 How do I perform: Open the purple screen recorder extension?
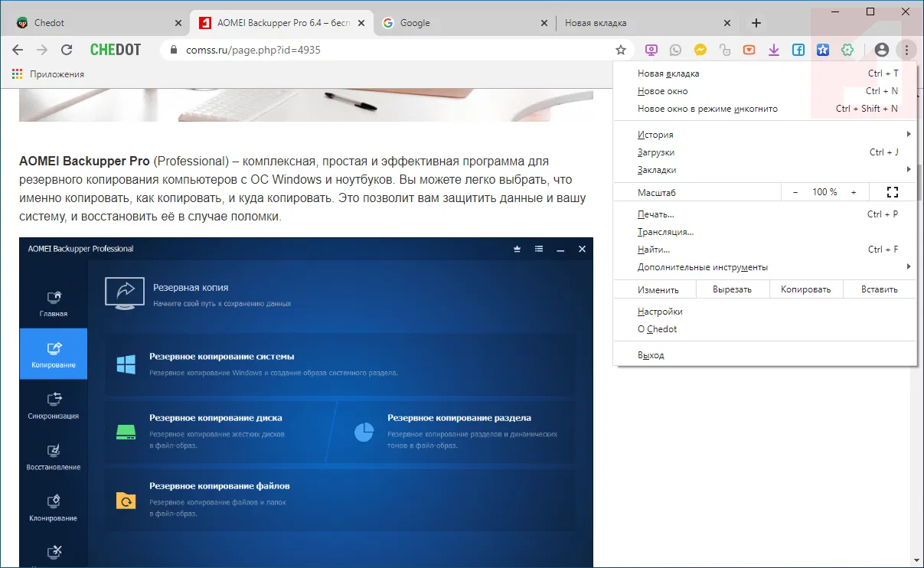point(651,50)
